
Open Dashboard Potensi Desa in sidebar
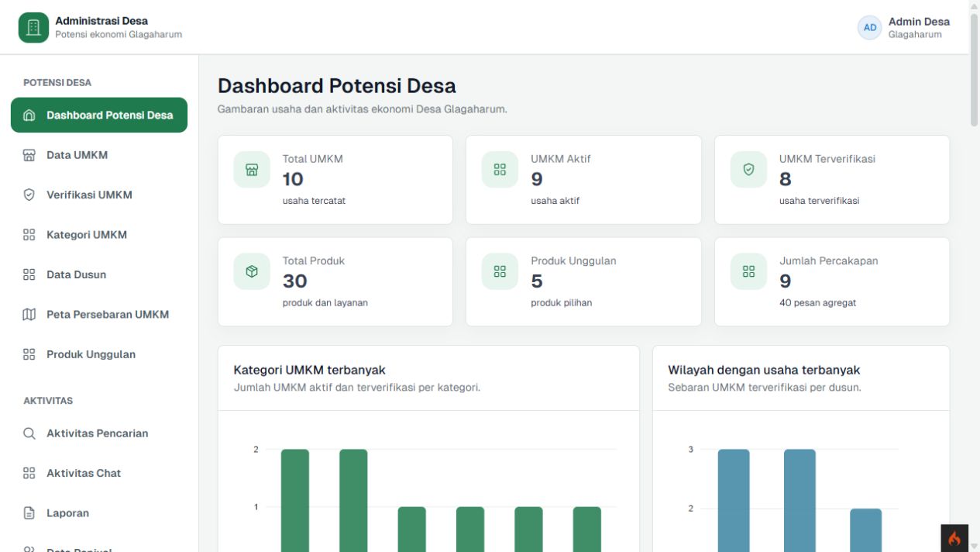point(99,116)
